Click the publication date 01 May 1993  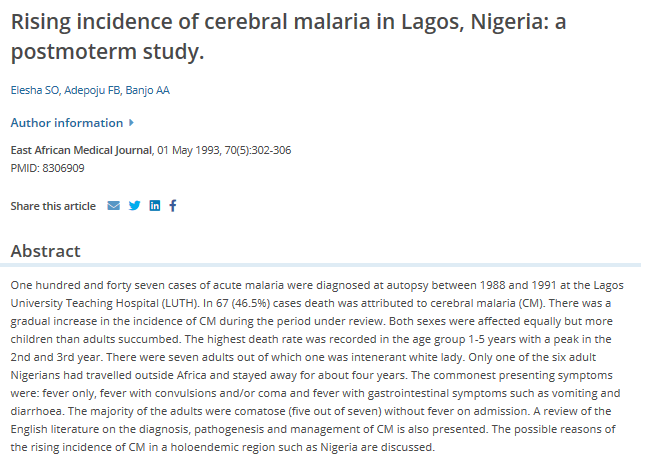pyautogui.click(x=188, y=150)
